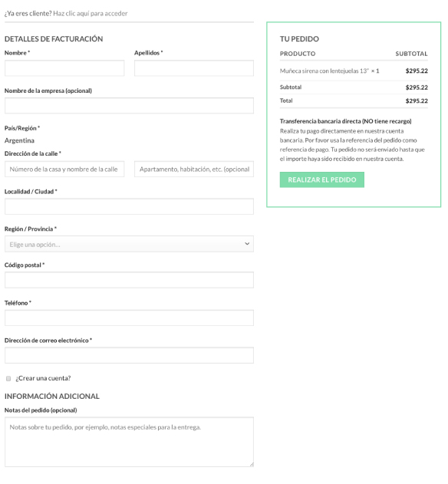This screenshot has width=448, height=484.
Task: Click the '¿Crear una cuenta?' label text
Action: 43,378
